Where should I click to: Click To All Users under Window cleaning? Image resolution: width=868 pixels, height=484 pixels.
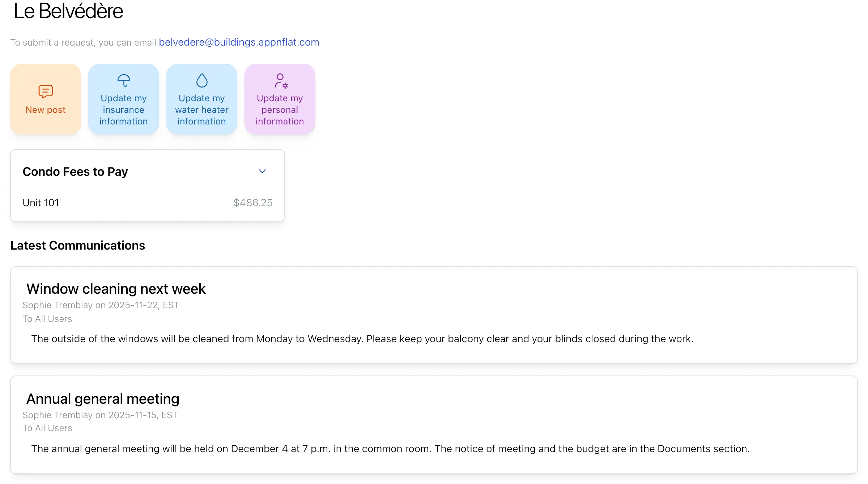click(x=47, y=319)
